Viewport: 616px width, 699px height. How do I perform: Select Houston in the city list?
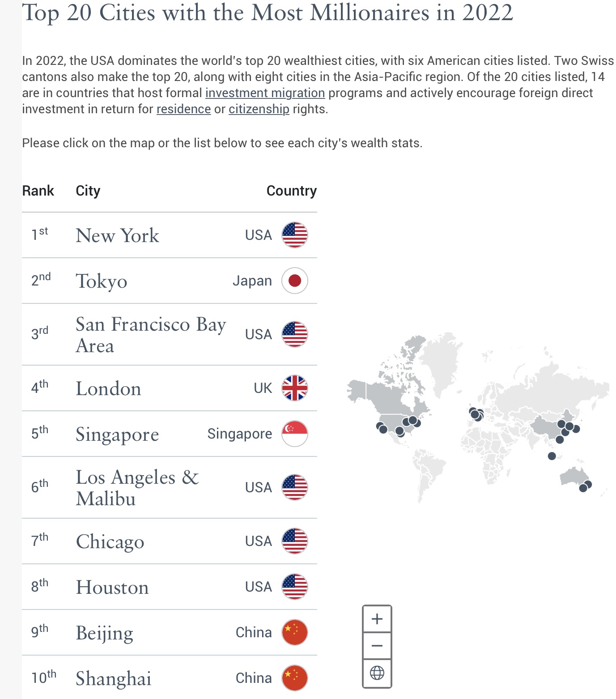112,588
